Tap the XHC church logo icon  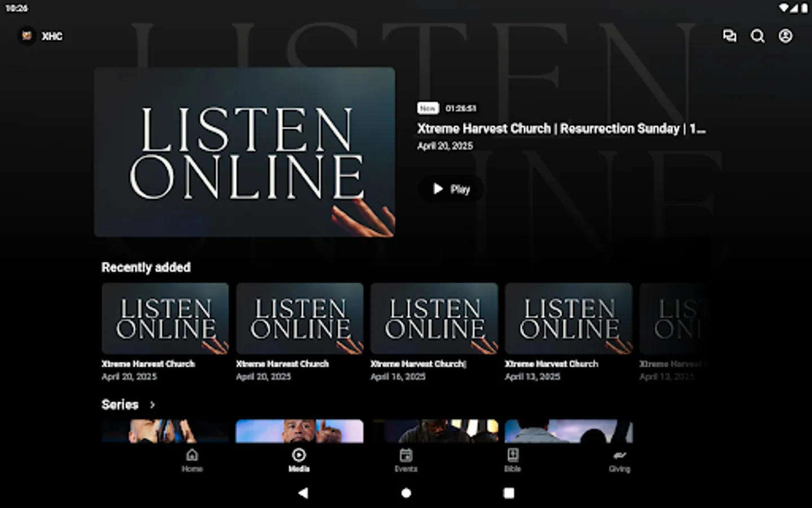pyautogui.click(x=27, y=36)
